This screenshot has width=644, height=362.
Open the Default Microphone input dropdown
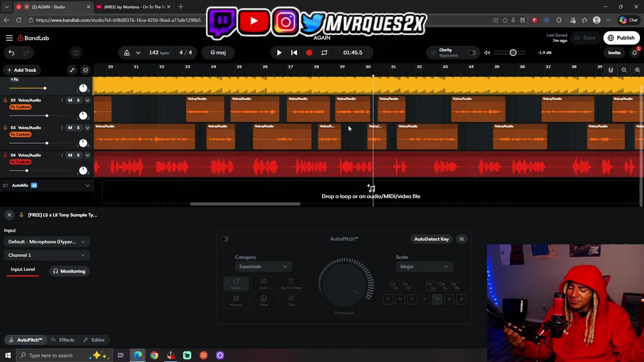tap(46, 242)
